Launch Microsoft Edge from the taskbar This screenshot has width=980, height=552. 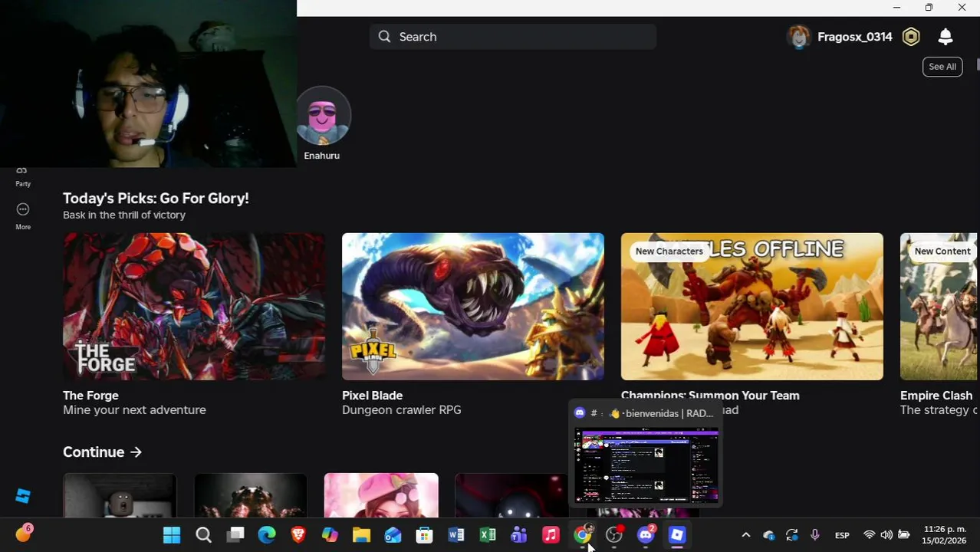[266, 535]
